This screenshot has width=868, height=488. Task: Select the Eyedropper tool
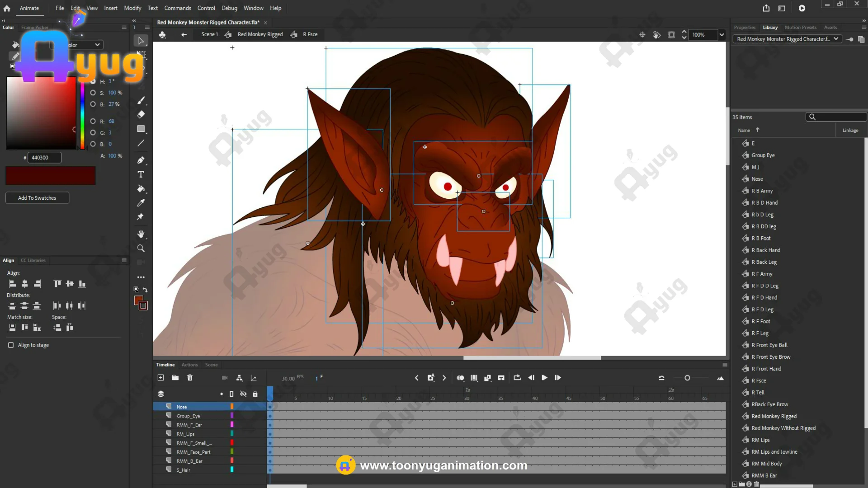click(x=141, y=203)
